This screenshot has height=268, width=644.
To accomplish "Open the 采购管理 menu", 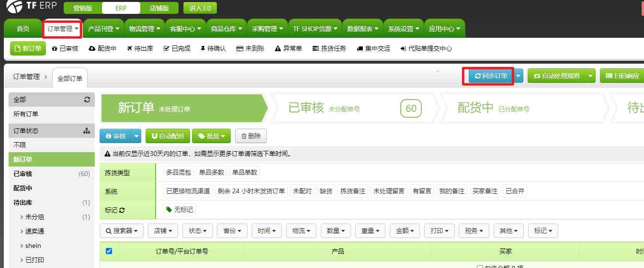I will [267, 29].
